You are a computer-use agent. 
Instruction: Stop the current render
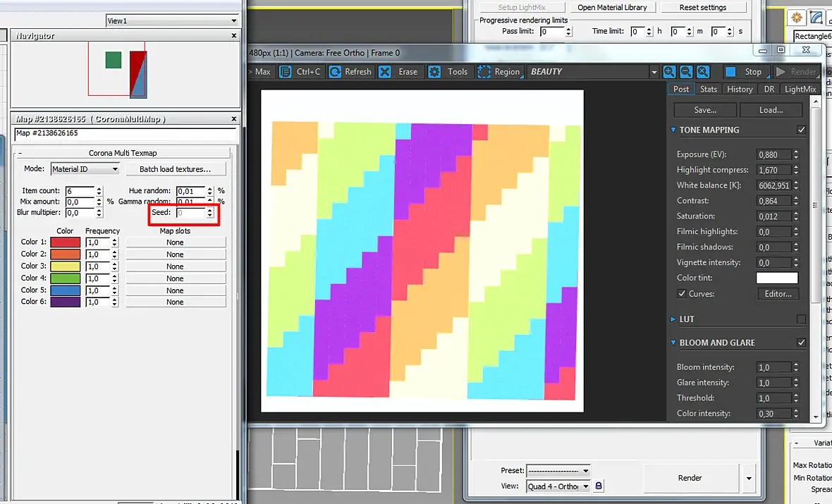[x=745, y=72]
